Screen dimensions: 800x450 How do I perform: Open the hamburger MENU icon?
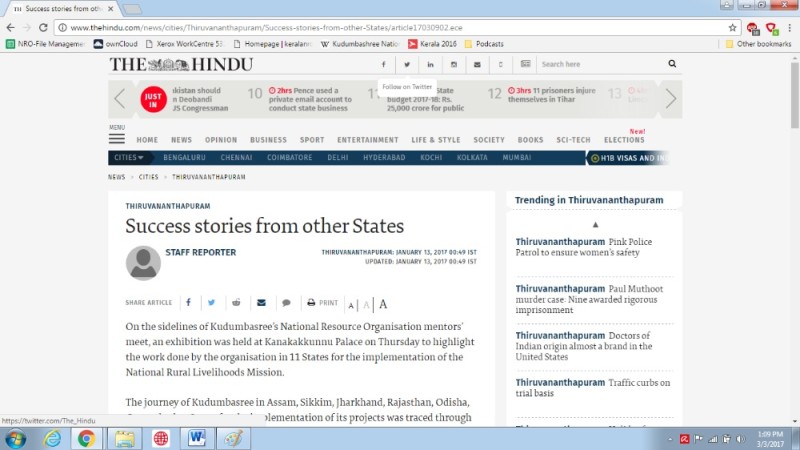pyautogui.click(x=116, y=138)
